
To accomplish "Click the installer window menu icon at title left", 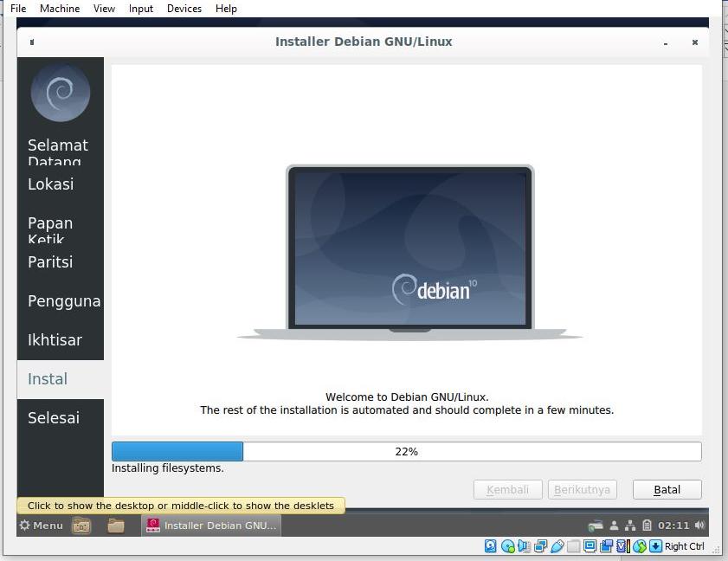I will tap(31, 42).
